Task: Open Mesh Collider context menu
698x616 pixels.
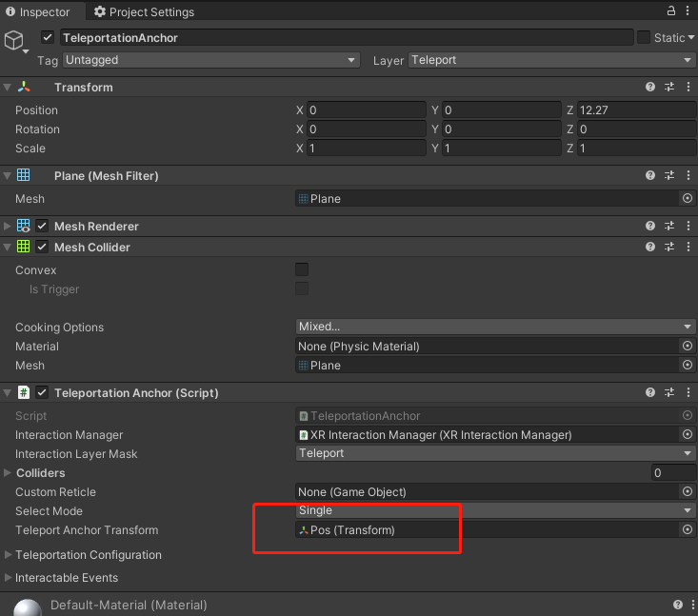Action: (688, 247)
